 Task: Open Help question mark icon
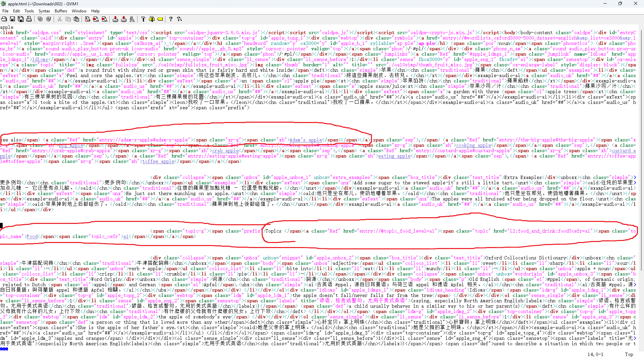tap(171, 19)
